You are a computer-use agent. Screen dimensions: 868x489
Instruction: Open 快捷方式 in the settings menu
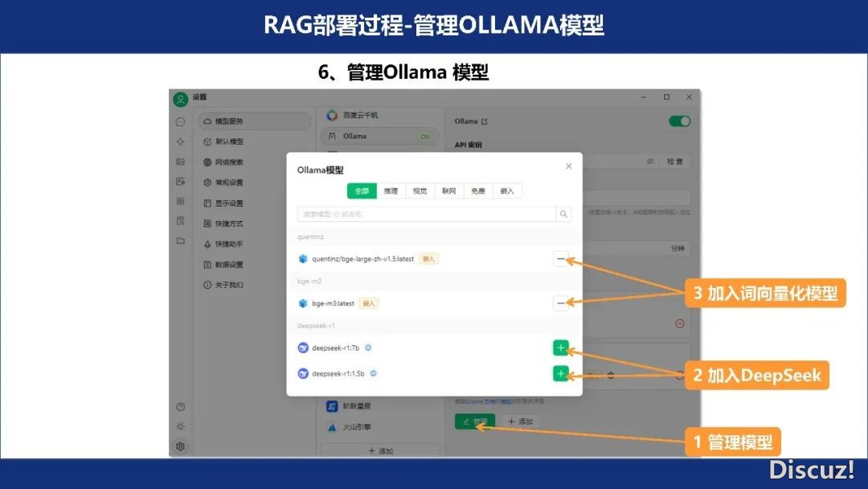[255, 224]
